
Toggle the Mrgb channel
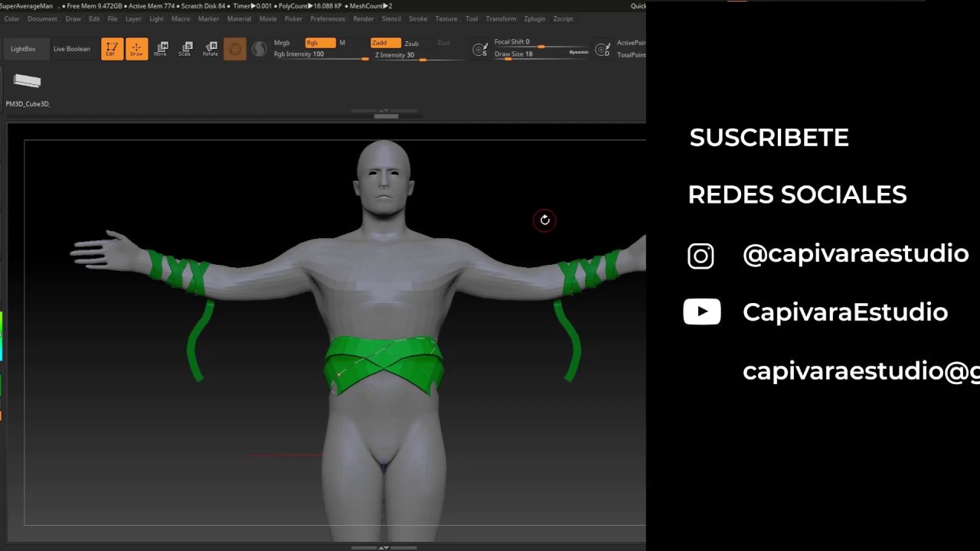pyautogui.click(x=282, y=43)
